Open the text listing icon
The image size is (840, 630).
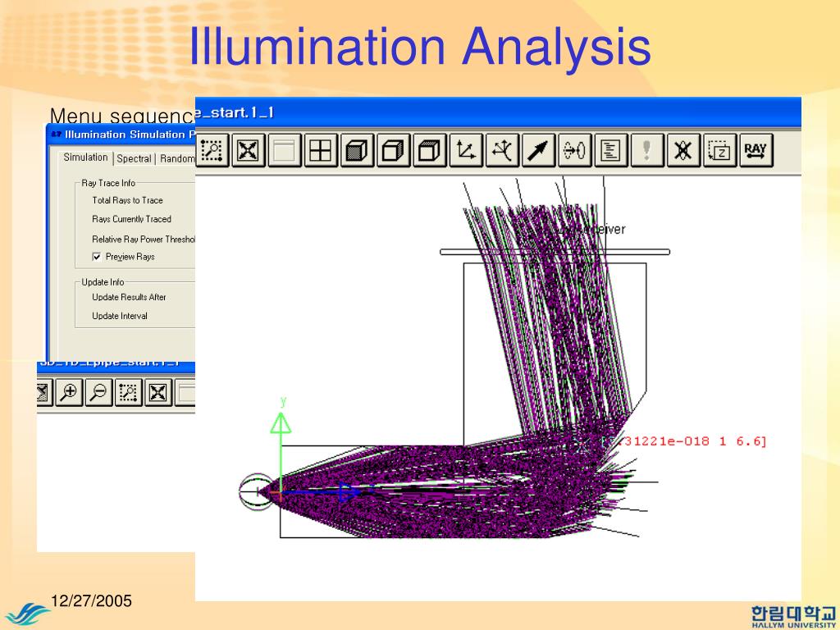coord(610,151)
